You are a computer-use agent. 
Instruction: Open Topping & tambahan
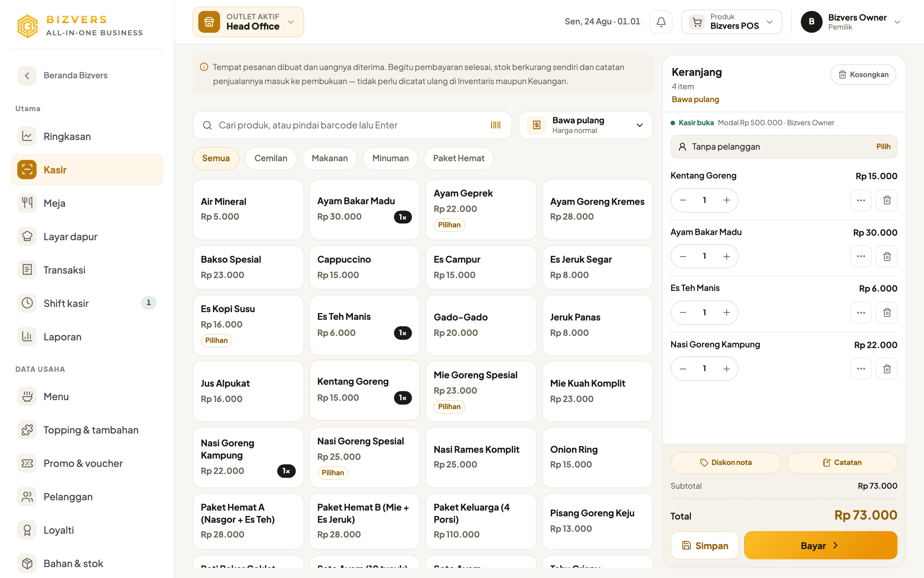87,430
